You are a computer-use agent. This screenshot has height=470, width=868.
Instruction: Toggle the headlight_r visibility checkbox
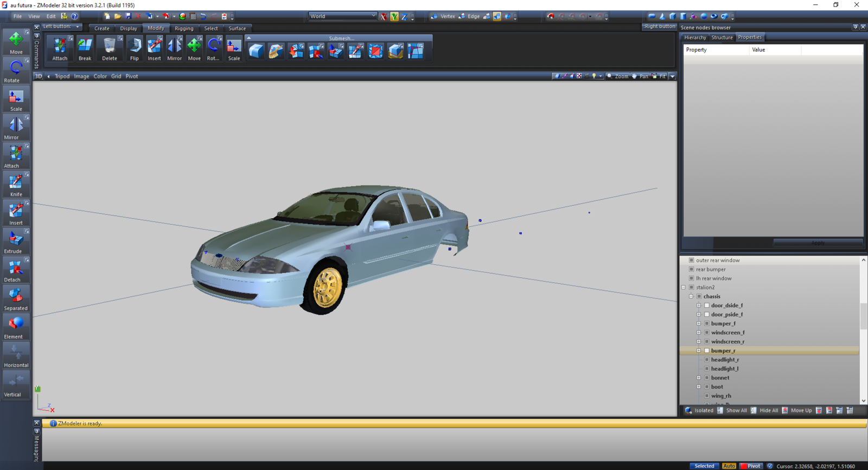(x=707, y=360)
